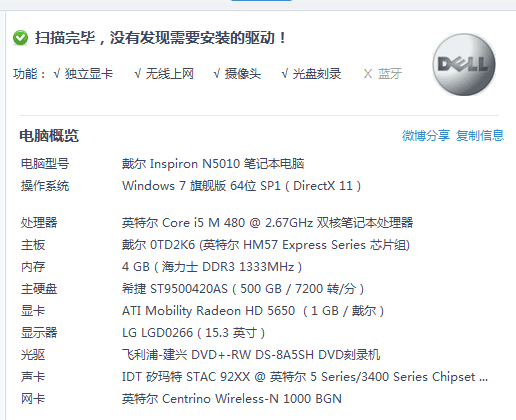The width and height of the screenshot is (516, 420).
Task: Click the 光盘刻录 feature checkmark
Action: pyautogui.click(x=285, y=74)
